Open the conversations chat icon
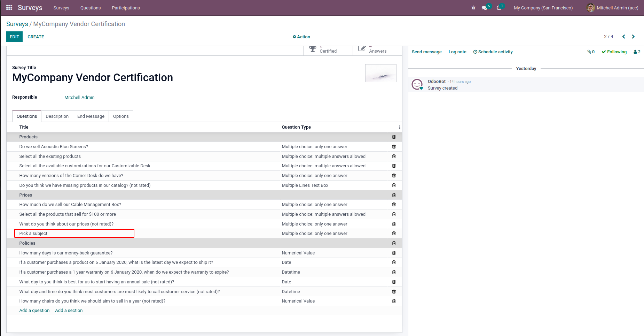Image resolution: width=644 pixels, height=336 pixels. [484, 8]
